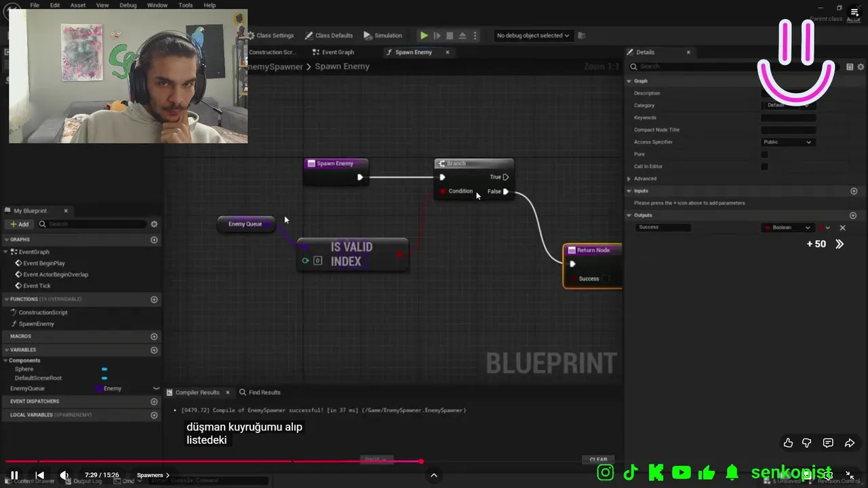Screen dimensions: 868x488
Task: Start Simulation from the toolbar
Action: [x=383, y=35]
